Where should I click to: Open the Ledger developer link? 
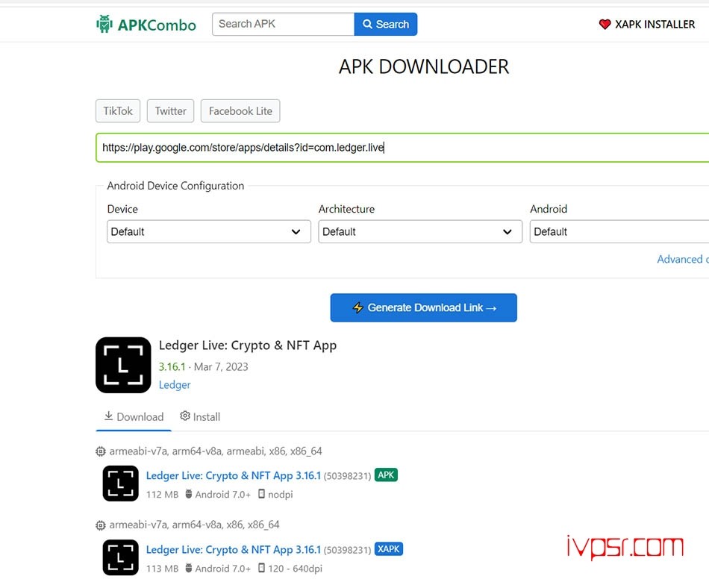tap(175, 384)
